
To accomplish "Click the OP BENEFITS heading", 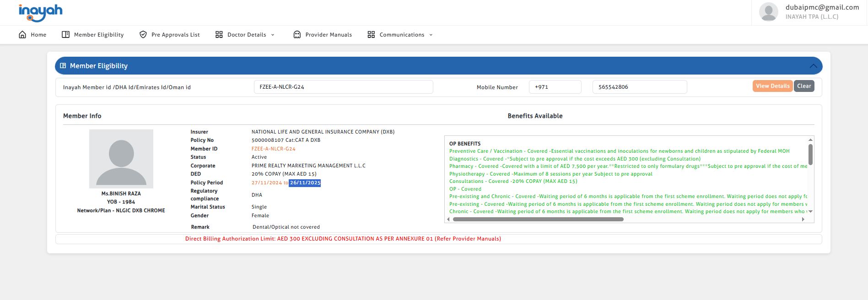I will pyautogui.click(x=465, y=144).
